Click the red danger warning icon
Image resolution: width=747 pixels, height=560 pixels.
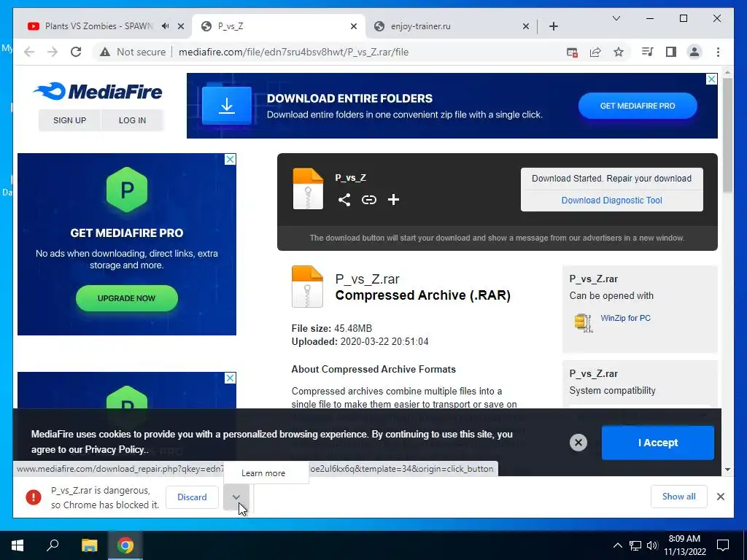tap(34, 497)
